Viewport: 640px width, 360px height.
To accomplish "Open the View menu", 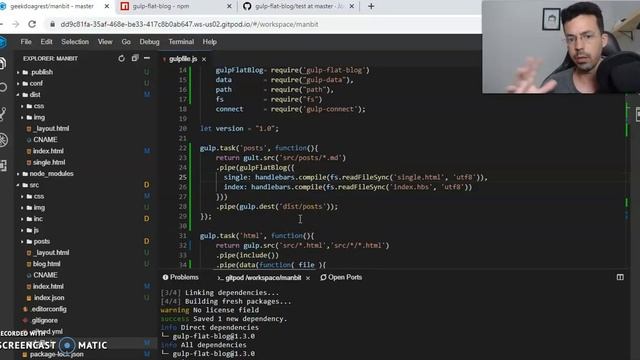I will (105, 42).
